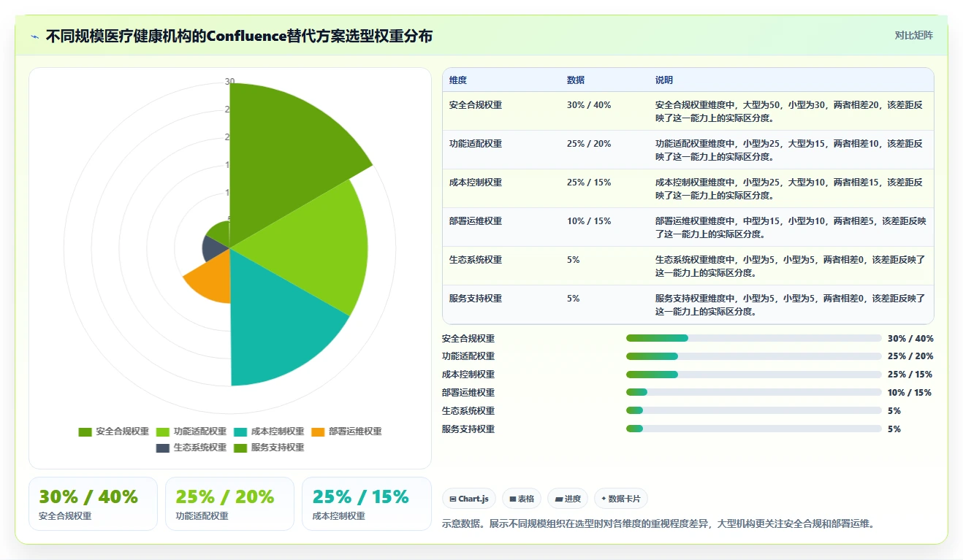Click the 安全合规权重 progress bar
The image size is (963, 560).
[753, 338]
